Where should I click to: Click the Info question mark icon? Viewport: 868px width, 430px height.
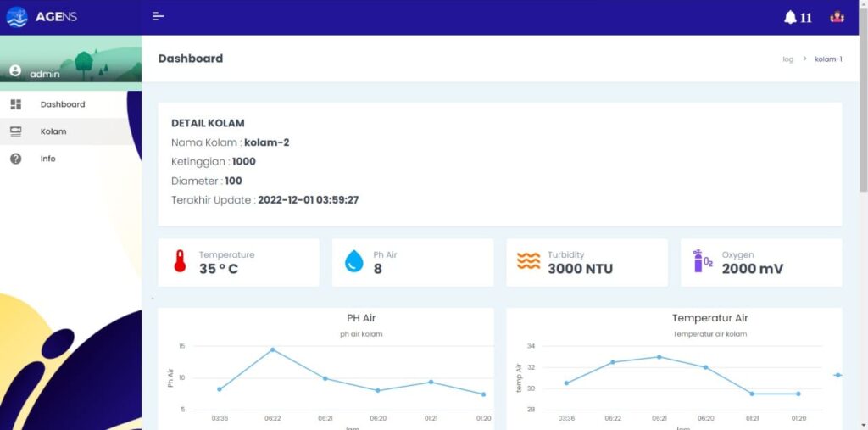click(x=15, y=159)
